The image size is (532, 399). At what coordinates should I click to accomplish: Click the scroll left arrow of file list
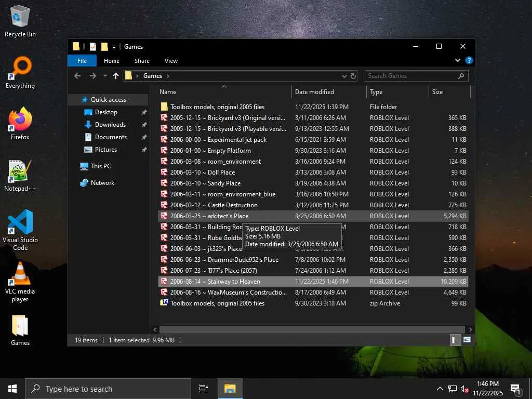tap(155, 329)
